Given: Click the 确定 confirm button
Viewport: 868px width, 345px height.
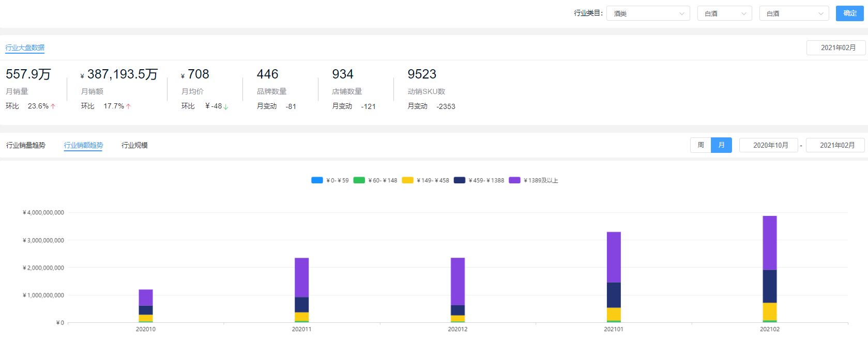Looking at the screenshot, I should (850, 13).
